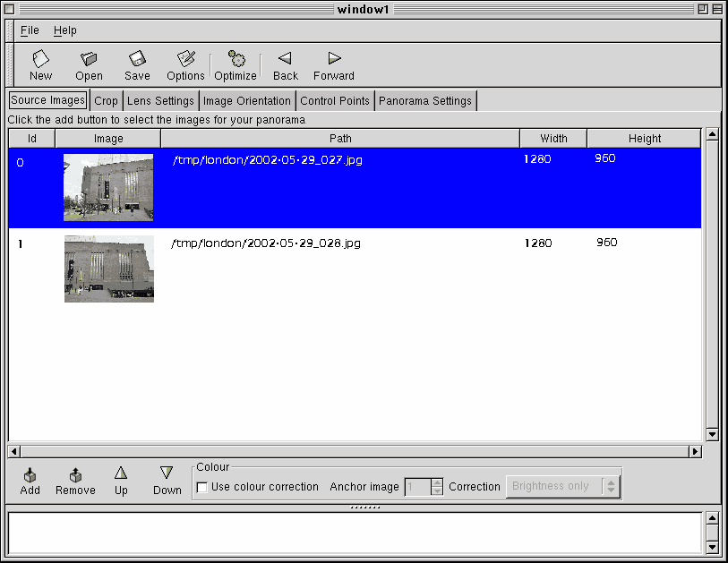The image size is (728, 563).
Task: Add a new source image
Action: [30, 481]
